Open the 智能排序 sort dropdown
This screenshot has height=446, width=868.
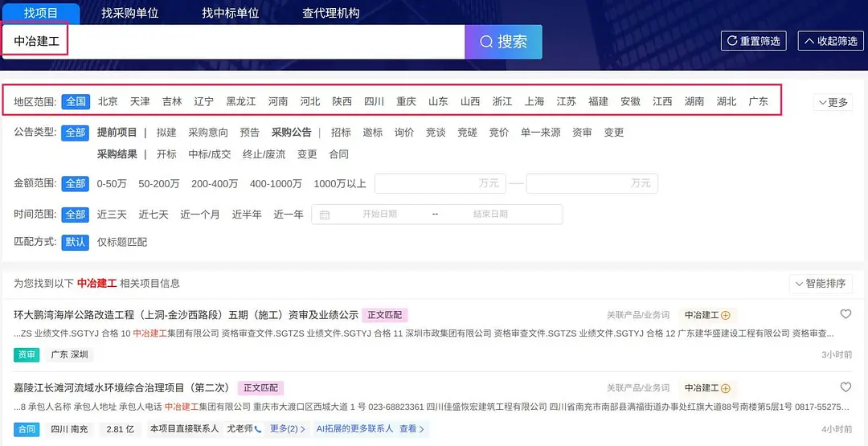coord(821,284)
